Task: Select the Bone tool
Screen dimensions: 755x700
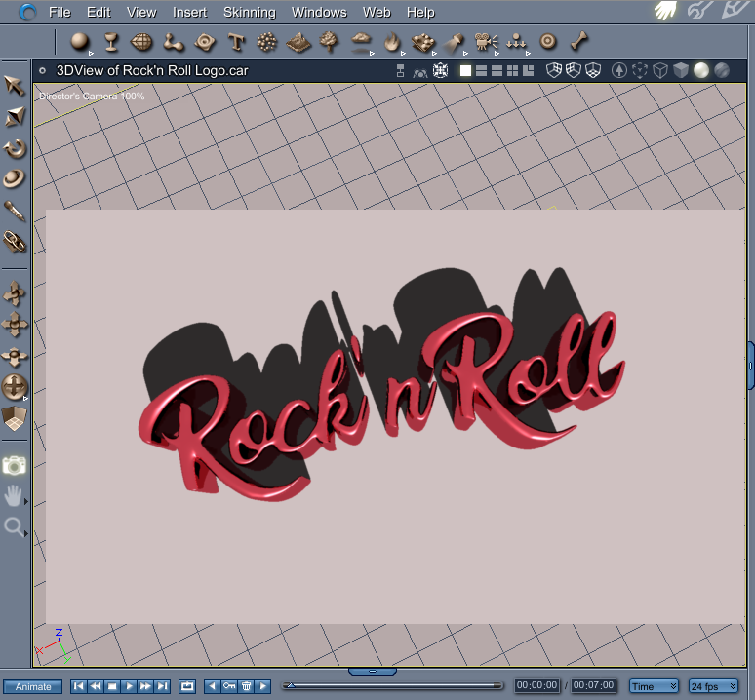Action: point(579,41)
